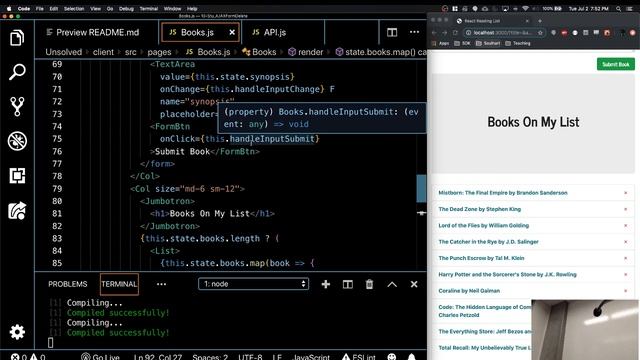Open the Manage gear menu

tap(17, 332)
